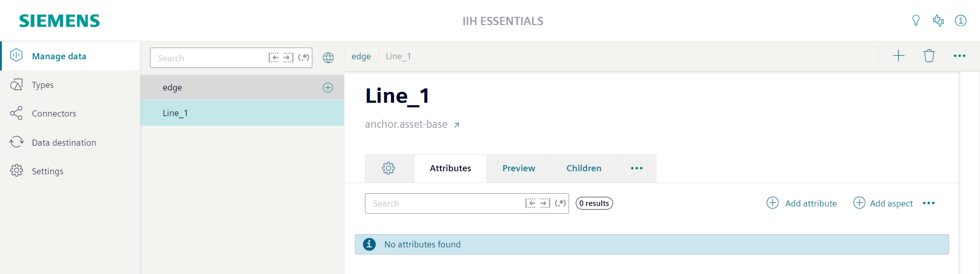Viewport: 980px width, 274px height.
Task: Toggle regex option in tree search
Action: tap(304, 58)
